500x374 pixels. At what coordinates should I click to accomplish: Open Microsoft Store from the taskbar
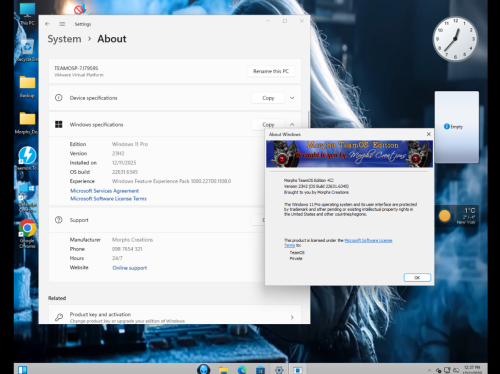[260, 370]
